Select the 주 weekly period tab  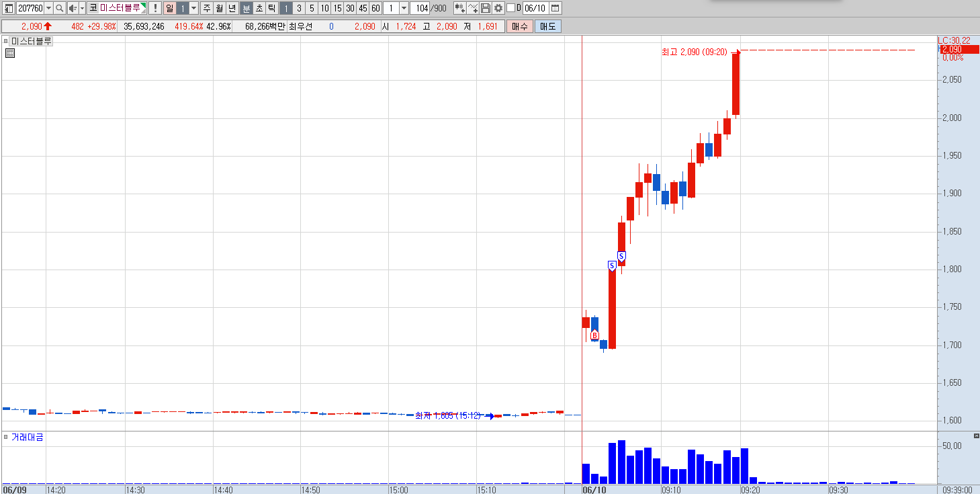207,8
